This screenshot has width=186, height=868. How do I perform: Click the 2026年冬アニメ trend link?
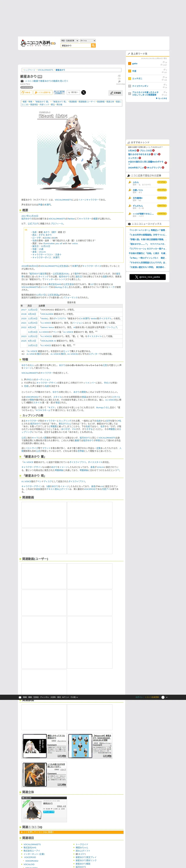pos(136,168)
